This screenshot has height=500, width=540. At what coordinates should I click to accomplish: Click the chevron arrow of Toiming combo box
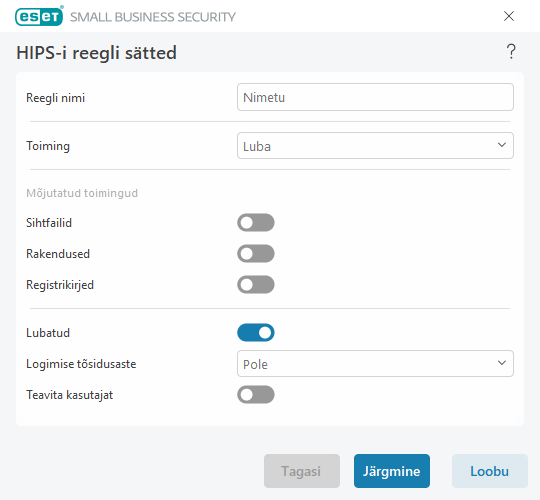[x=502, y=145]
